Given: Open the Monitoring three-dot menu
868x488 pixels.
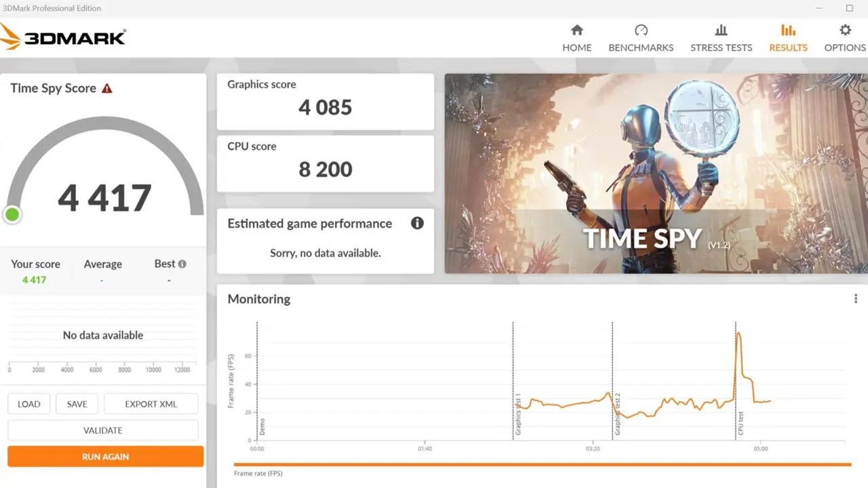Looking at the screenshot, I should [x=856, y=299].
